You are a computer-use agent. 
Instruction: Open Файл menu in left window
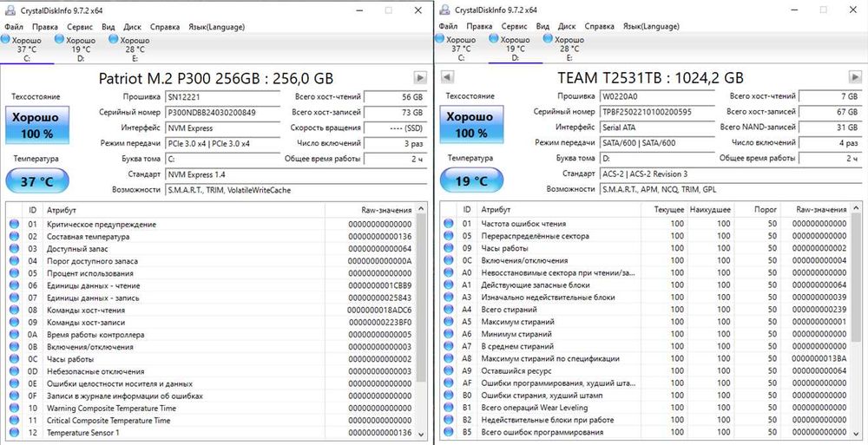14,27
